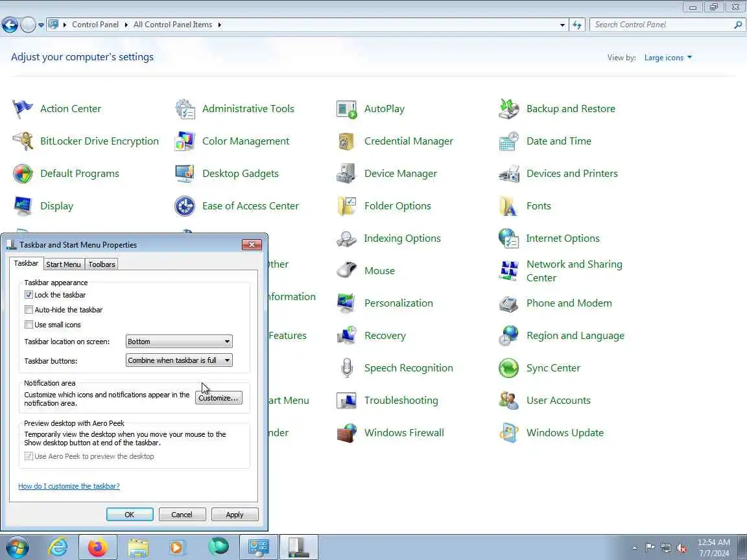Screen dimensions: 747x560
Task: Click the muted volume tray icon
Action: click(x=682, y=548)
